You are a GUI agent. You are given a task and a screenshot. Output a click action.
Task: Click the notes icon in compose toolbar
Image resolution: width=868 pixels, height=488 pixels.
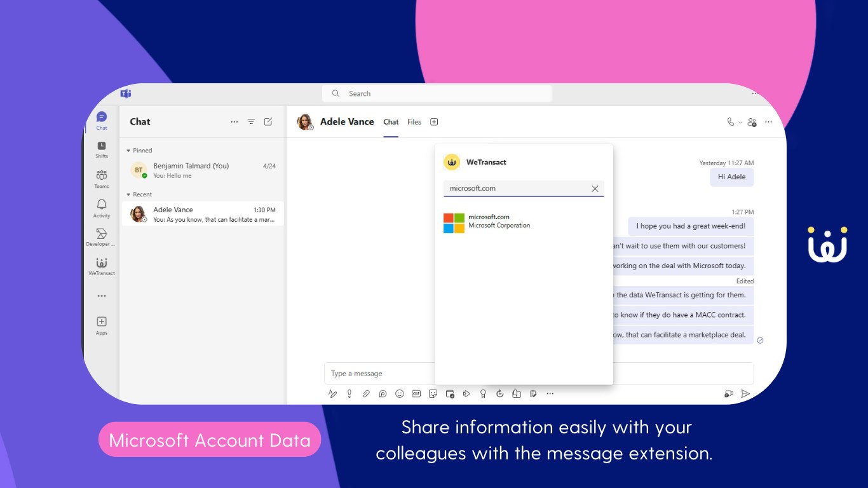(x=533, y=394)
